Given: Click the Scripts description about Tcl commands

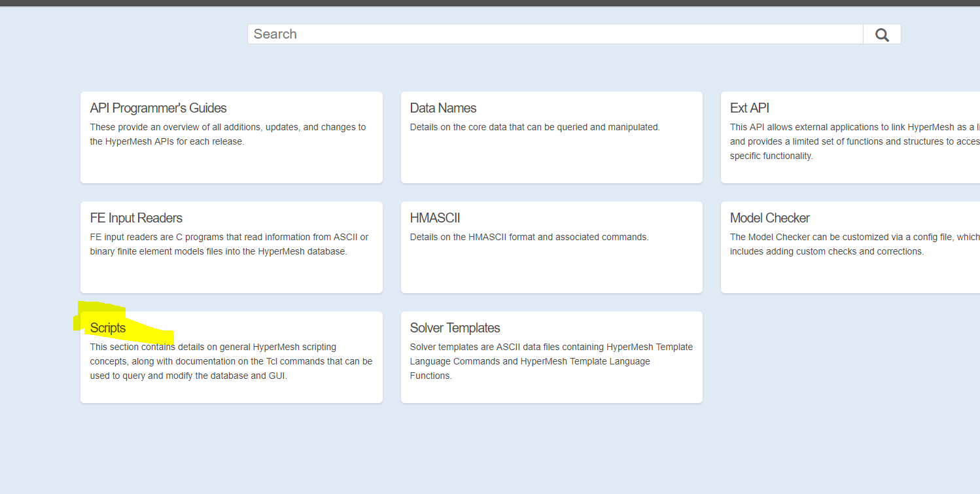Looking at the screenshot, I should coord(231,361).
